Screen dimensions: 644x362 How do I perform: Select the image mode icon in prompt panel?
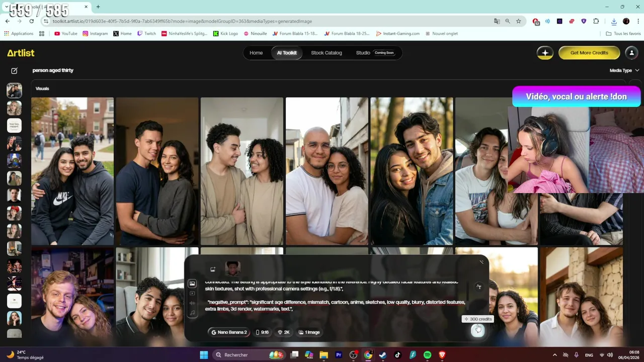(192, 284)
